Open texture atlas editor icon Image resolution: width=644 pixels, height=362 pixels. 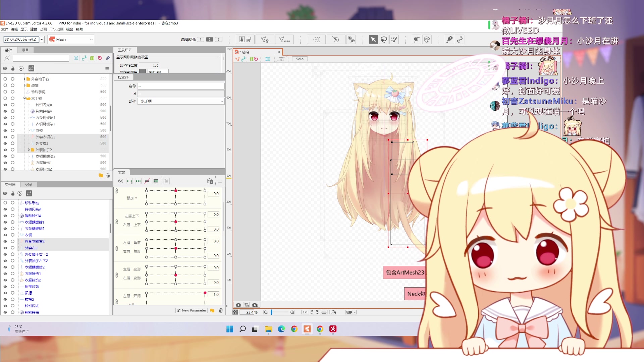[x=245, y=40]
